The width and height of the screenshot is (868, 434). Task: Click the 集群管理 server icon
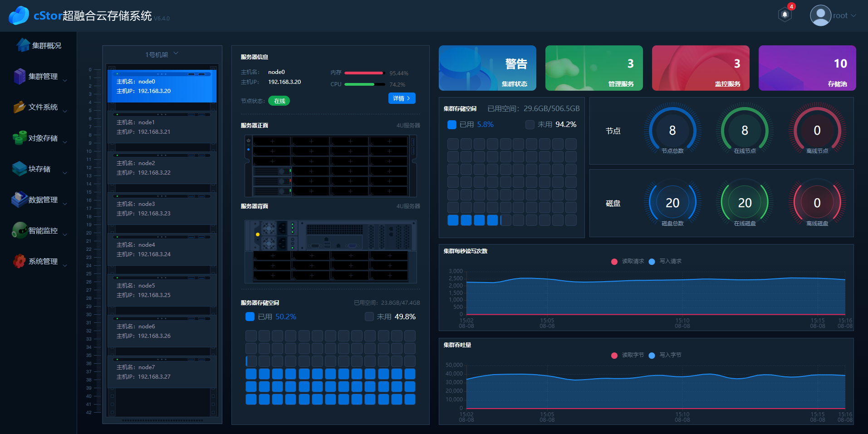pyautogui.click(x=20, y=76)
